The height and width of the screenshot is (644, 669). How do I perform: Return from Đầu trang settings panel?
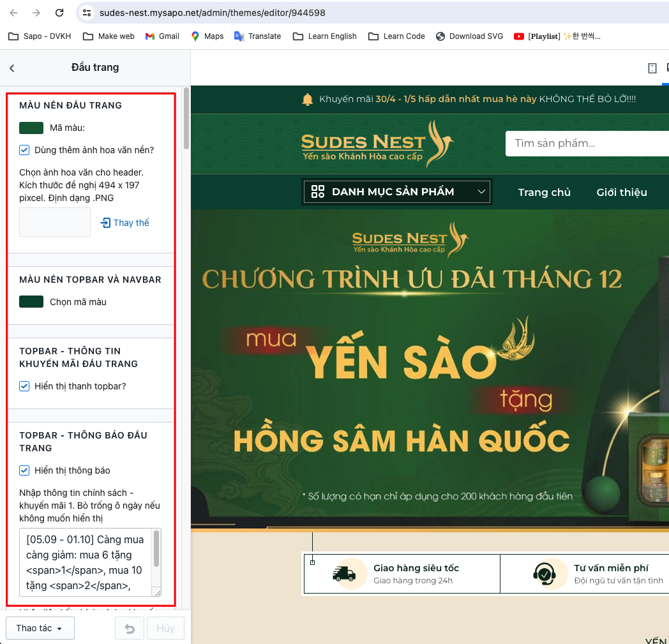[x=12, y=68]
